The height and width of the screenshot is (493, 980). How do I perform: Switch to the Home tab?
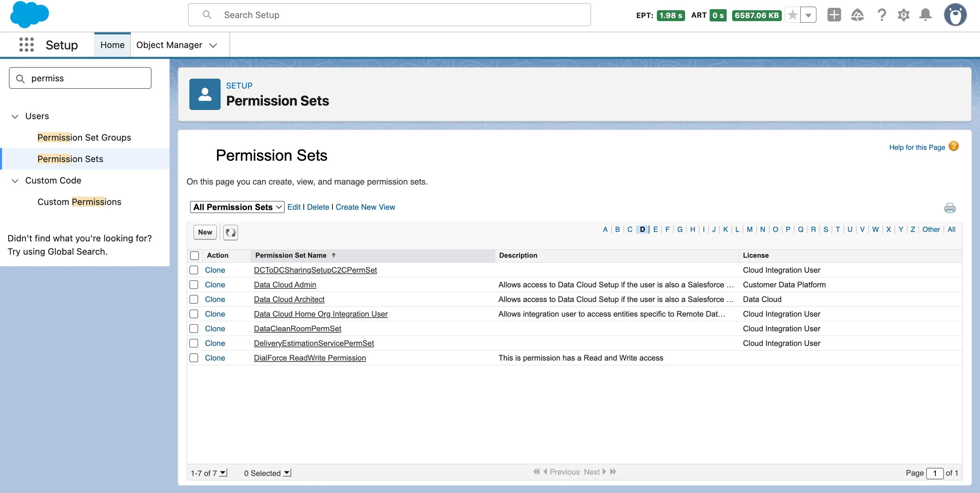tap(112, 45)
